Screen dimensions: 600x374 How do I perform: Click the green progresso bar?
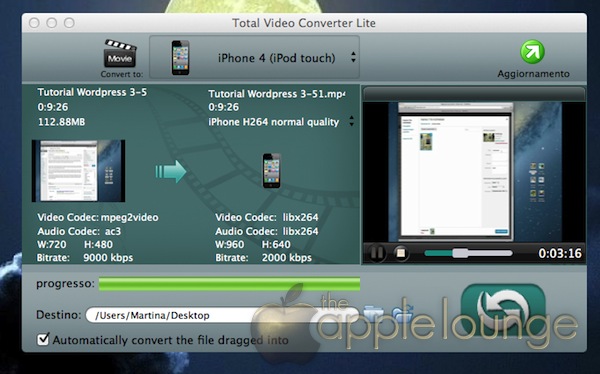click(229, 284)
